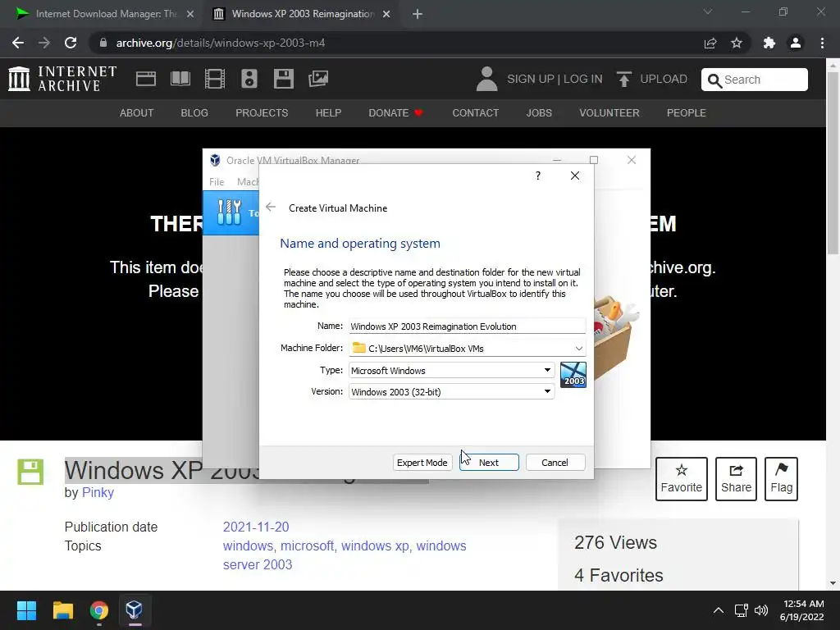Click the upload arrow icon

tap(623, 80)
